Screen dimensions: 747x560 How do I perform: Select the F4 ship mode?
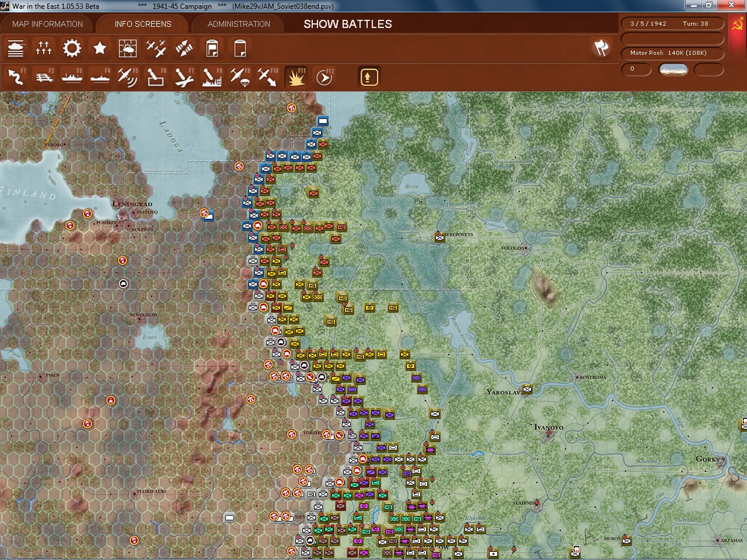pyautogui.click(x=100, y=77)
